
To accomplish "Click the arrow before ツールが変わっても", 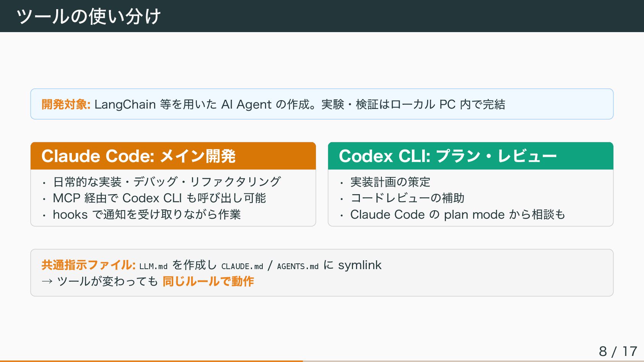I will [47, 282].
